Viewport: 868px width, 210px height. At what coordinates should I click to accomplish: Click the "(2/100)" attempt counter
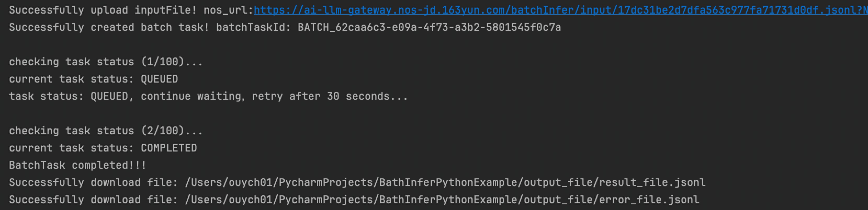point(162,131)
